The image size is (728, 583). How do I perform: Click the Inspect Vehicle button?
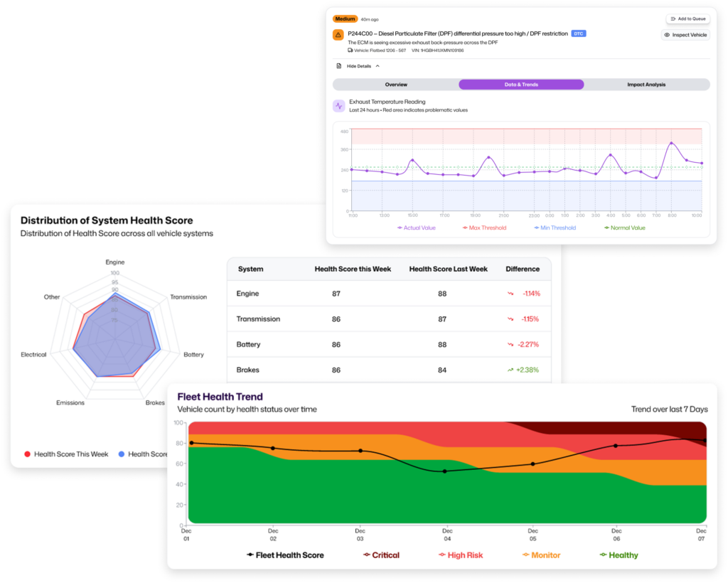coord(685,35)
